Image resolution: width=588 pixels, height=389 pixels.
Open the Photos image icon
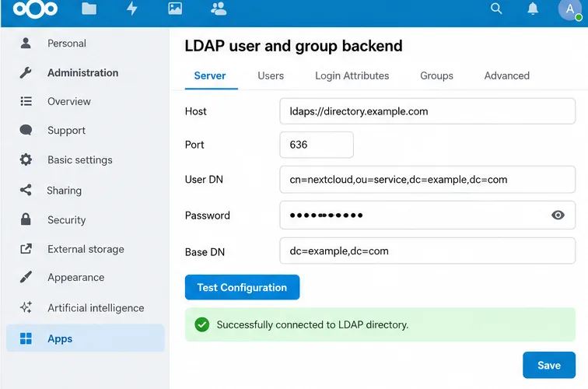point(175,9)
